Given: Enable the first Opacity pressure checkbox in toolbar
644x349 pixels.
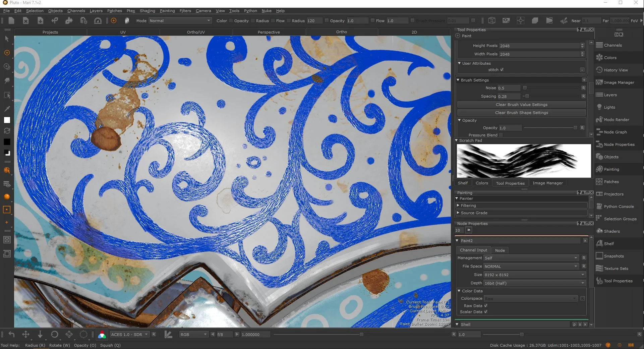Looking at the screenshot, I should click(x=253, y=21).
